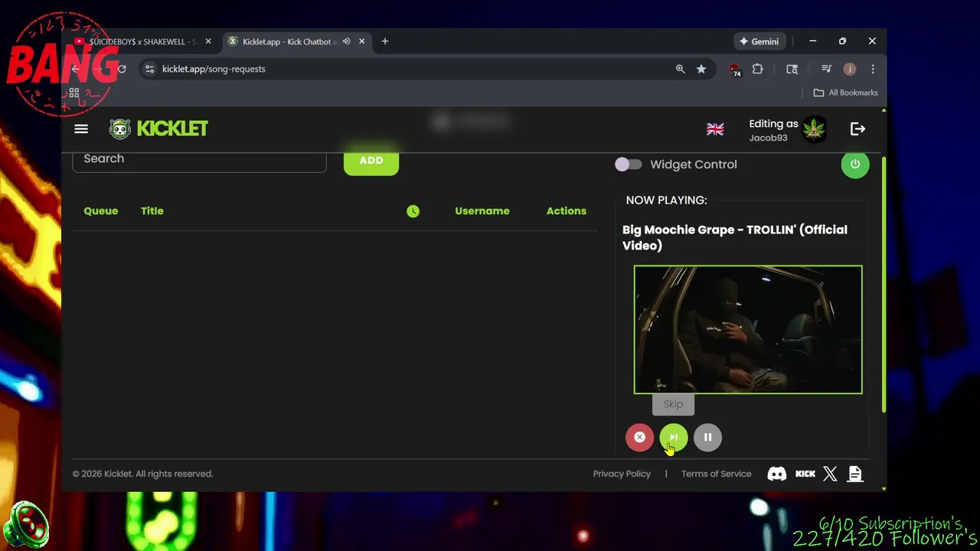This screenshot has width=980, height=551.
Task: Log out with the exit icon
Action: coord(857,129)
